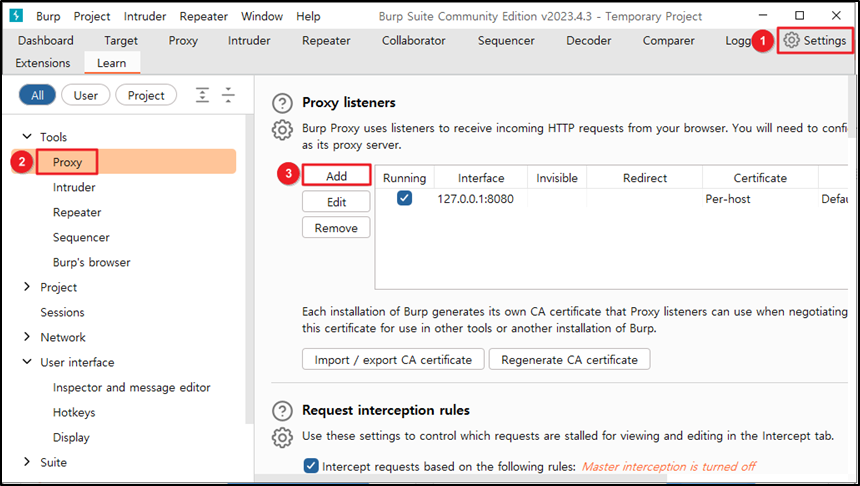
Task: Open the Project menu
Action: click(92, 16)
